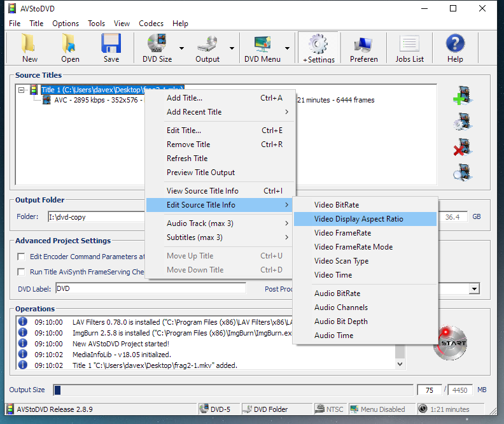
Task: Click the DVD Label text field
Action: [x=151, y=288]
